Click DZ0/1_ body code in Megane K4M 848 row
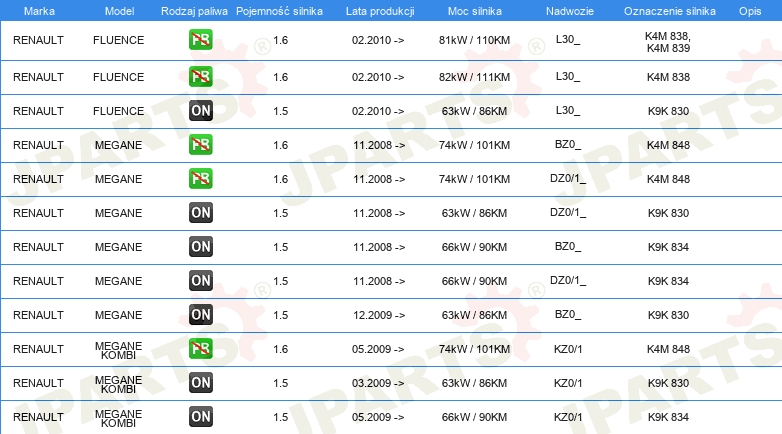782x434 pixels. click(568, 179)
